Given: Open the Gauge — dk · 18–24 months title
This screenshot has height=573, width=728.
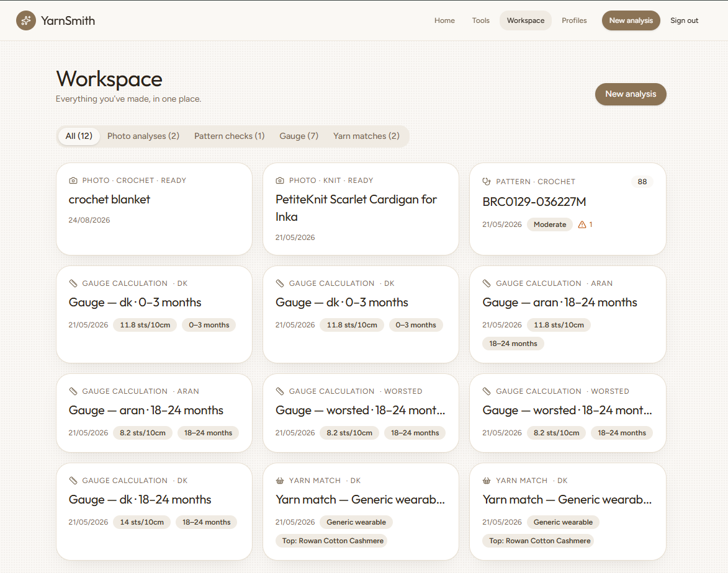Looking at the screenshot, I should tap(140, 500).
